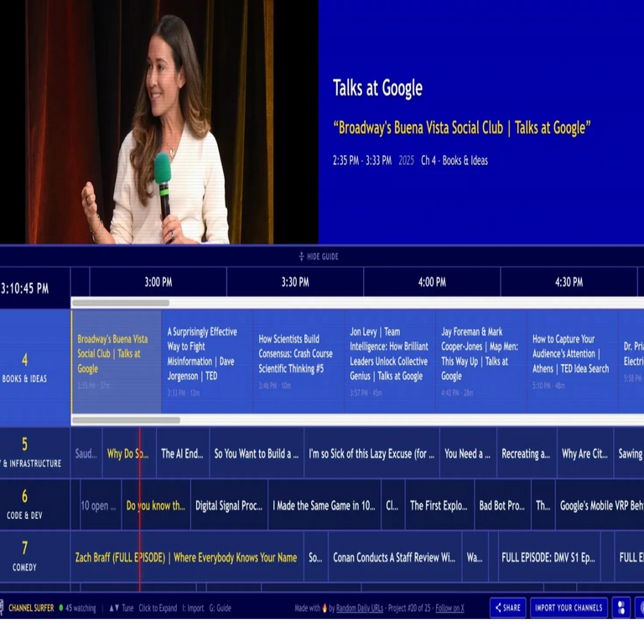The height and width of the screenshot is (644, 644).
Task: Select 'Bad Bot Pro...' program
Action: point(503,505)
